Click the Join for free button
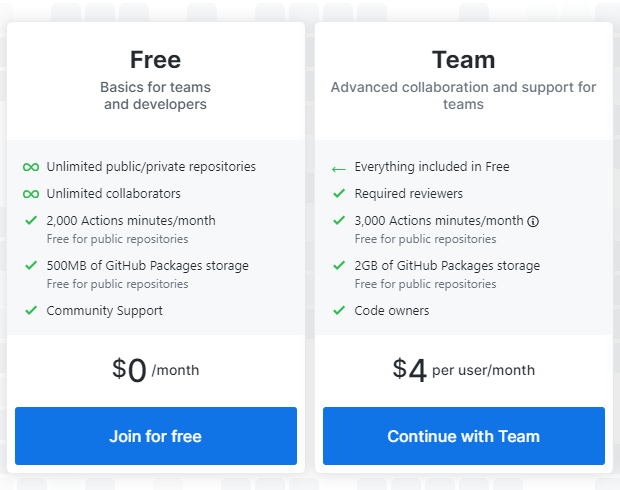The image size is (620, 490). click(x=156, y=436)
